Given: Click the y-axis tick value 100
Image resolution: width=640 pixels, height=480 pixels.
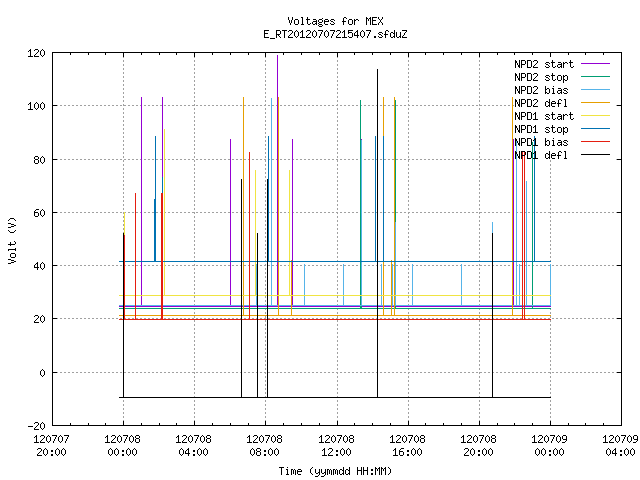Looking at the screenshot, I should 36,106.
